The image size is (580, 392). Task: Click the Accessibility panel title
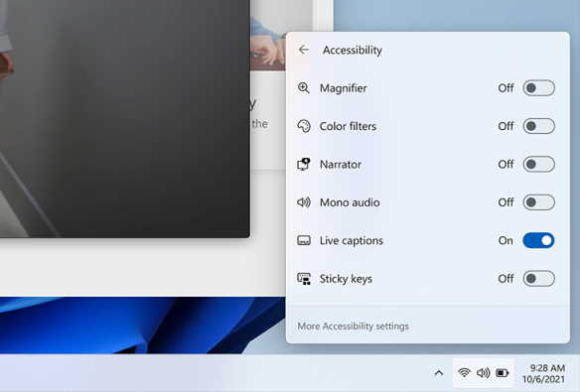353,50
